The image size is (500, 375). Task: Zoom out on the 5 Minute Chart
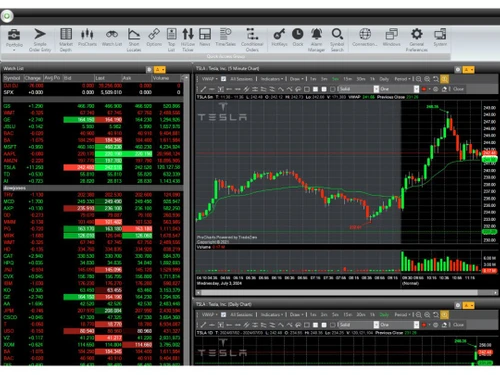pyautogui.click(x=419, y=79)
